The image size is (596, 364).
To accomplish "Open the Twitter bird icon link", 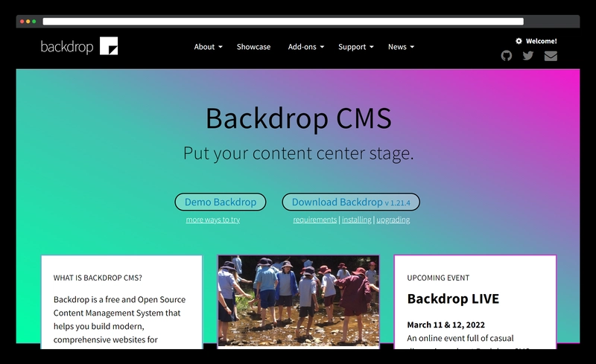I will pyautogui.click(x=528, y=56).
